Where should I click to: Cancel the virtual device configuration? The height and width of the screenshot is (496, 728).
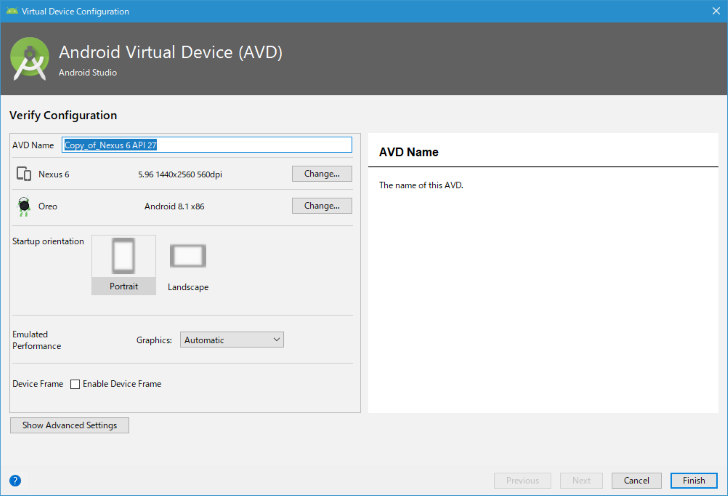pyautogui.click(x=637, y=481)
